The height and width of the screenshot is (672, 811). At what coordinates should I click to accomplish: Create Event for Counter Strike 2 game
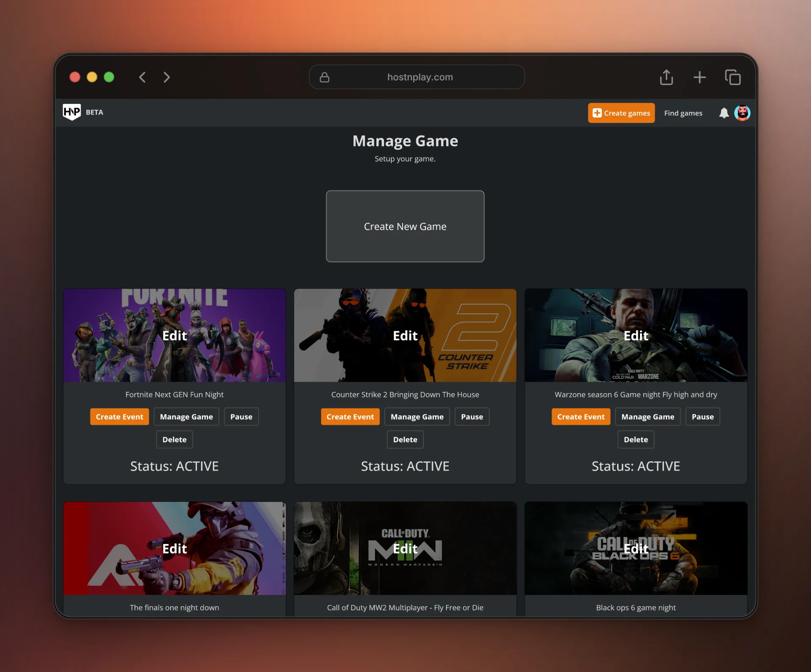pyautogui.click(x=350, y=416)
